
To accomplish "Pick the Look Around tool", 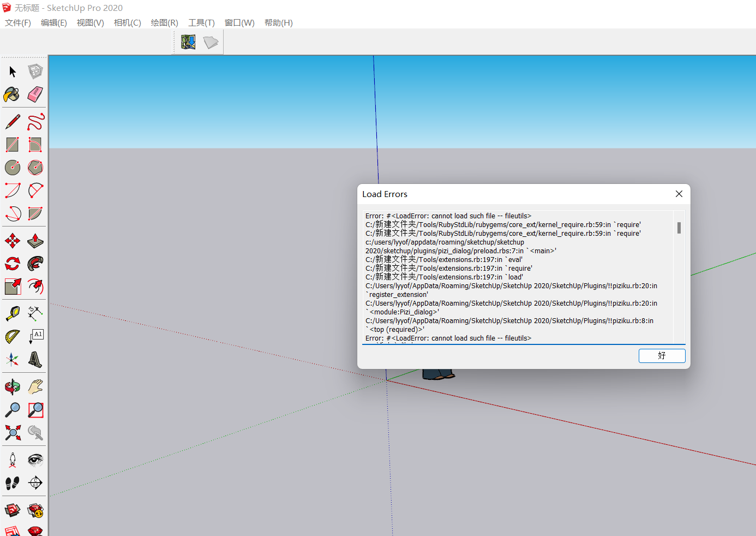I will coord(35,460).
